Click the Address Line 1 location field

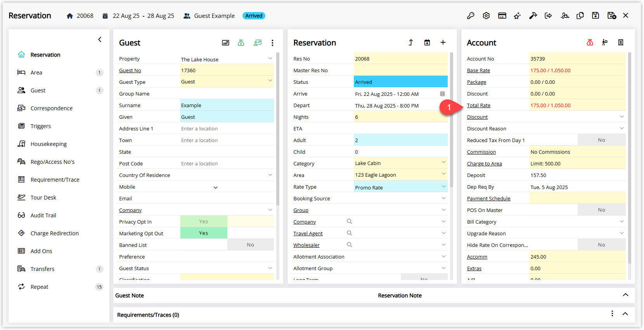(x=227, y=129)
